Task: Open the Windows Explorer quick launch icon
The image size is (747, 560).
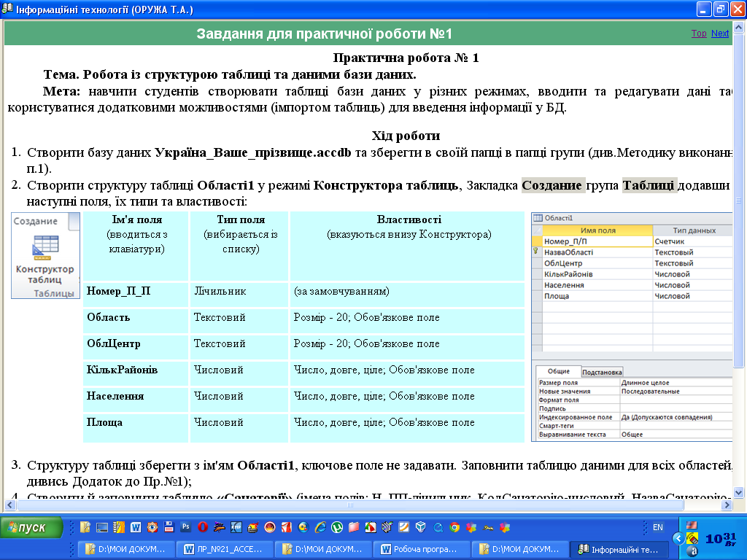Action: click(85, 527)
